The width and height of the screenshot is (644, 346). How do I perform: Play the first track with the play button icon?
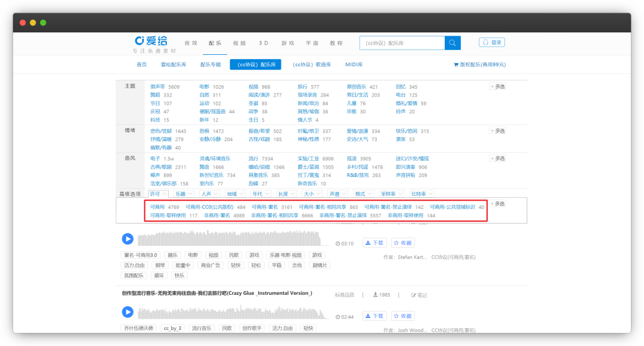[128, 239]
